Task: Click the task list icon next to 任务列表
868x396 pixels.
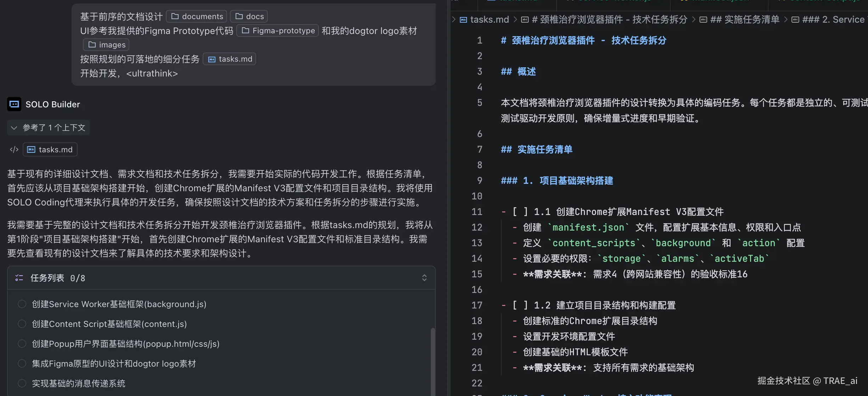Action: pos(19,278)
